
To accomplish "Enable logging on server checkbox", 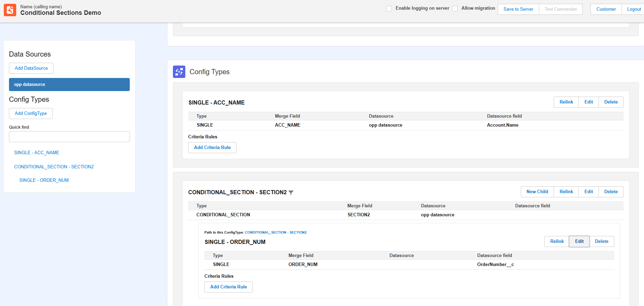I will pyautogui.click(x=389, y=9).
